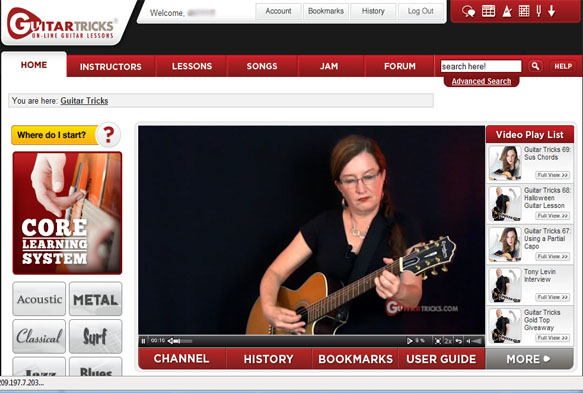Click Full View for Halloween Guitar Lesson
The image size is (583, 393).
point(553,216)
